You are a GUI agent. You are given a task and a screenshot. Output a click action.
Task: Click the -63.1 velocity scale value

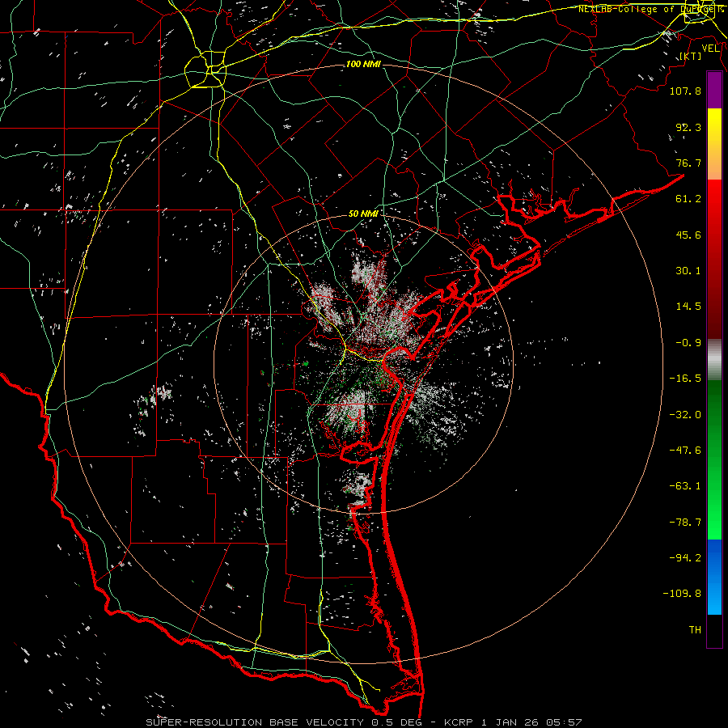pyautogui.click(x=685, y=486)
